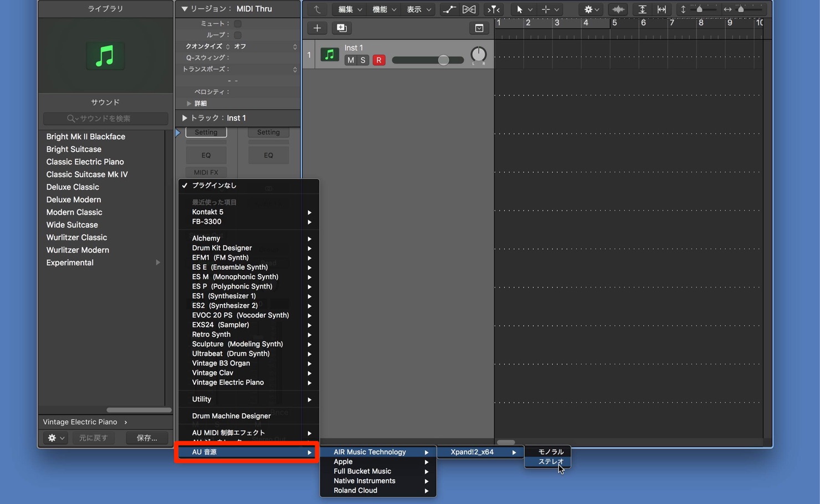
Task: Click the Inst 1 pan knob
Action: tap(478, 54)
